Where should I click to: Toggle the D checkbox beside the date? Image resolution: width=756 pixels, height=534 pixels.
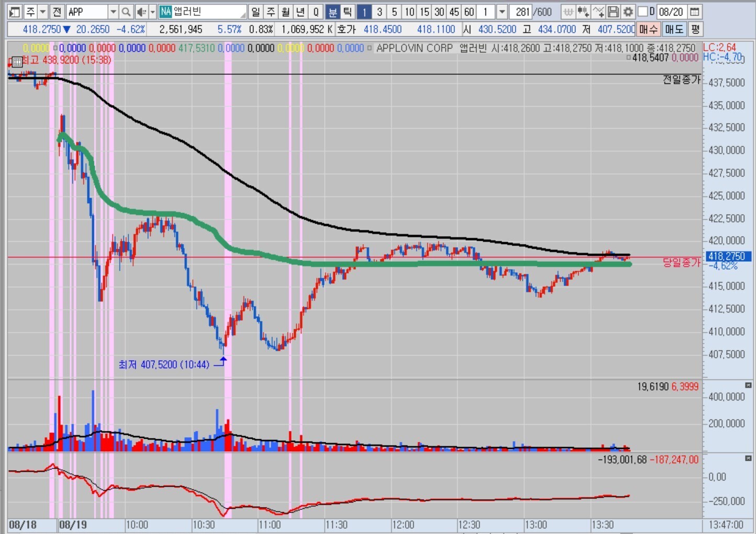[x=643, y=12]
